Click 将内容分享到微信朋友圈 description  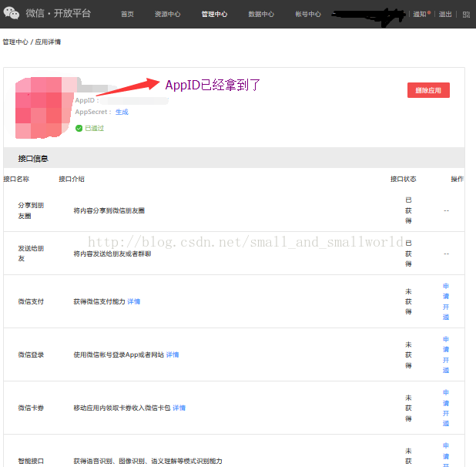click(x=109, y=210)
